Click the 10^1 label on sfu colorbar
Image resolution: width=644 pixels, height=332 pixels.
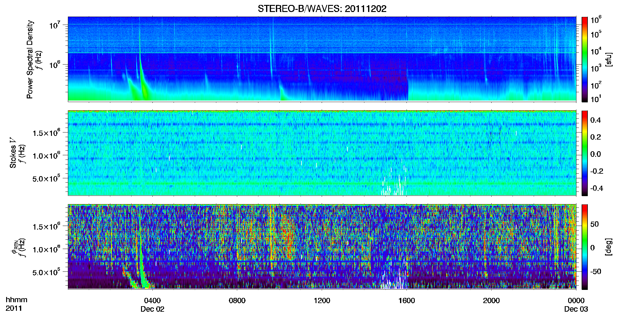[x=596, y=99]
